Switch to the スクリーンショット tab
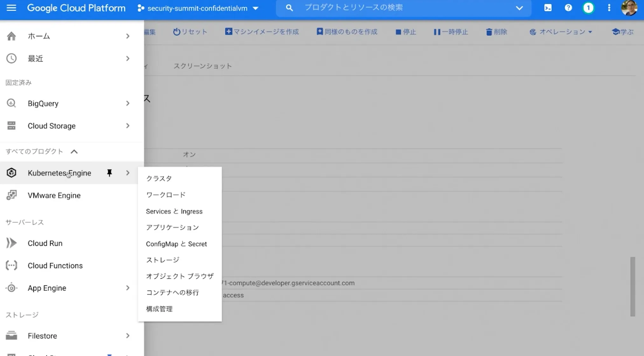Image resolution: width=644 pixels, height=356 pixels. pos(203,66)
